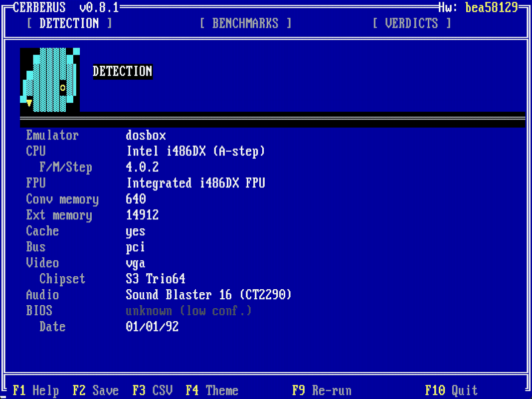Open the BENCHMARKS tab
532x399 pixels.
(x=245, y=23)
